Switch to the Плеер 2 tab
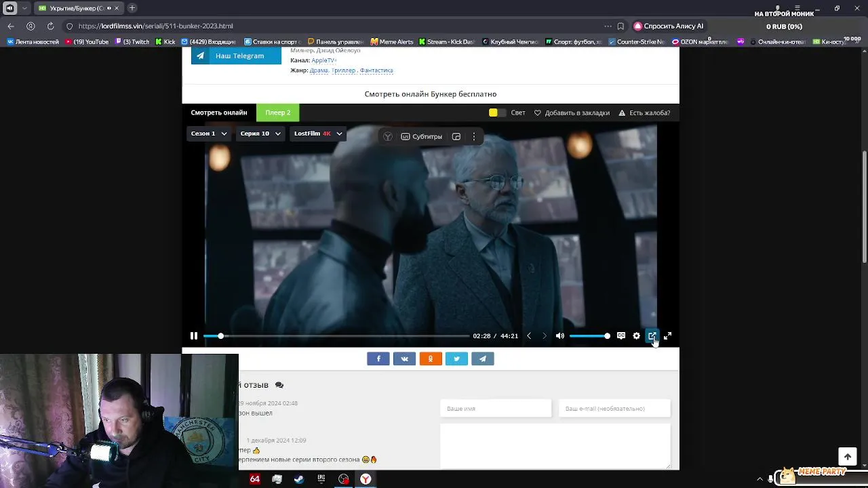The image size is (868, 488). pyautogui.click(x=278, y=113)
